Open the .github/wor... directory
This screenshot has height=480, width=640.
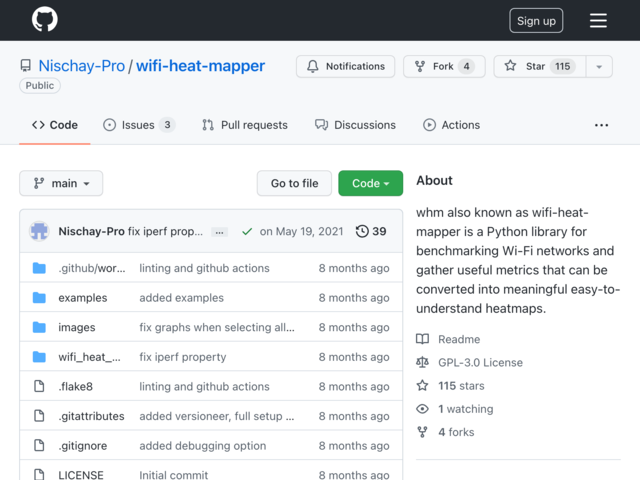tap(92, 268)
